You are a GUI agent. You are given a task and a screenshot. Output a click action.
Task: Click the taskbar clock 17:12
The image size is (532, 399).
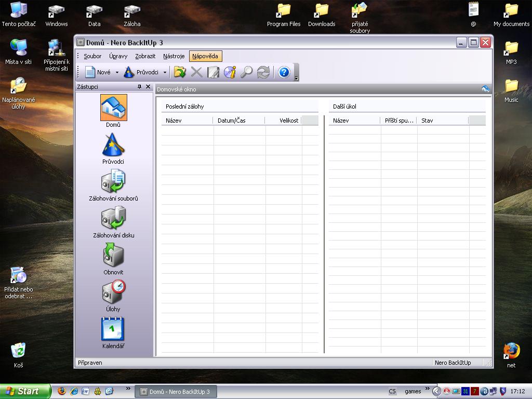pos(517,391)
